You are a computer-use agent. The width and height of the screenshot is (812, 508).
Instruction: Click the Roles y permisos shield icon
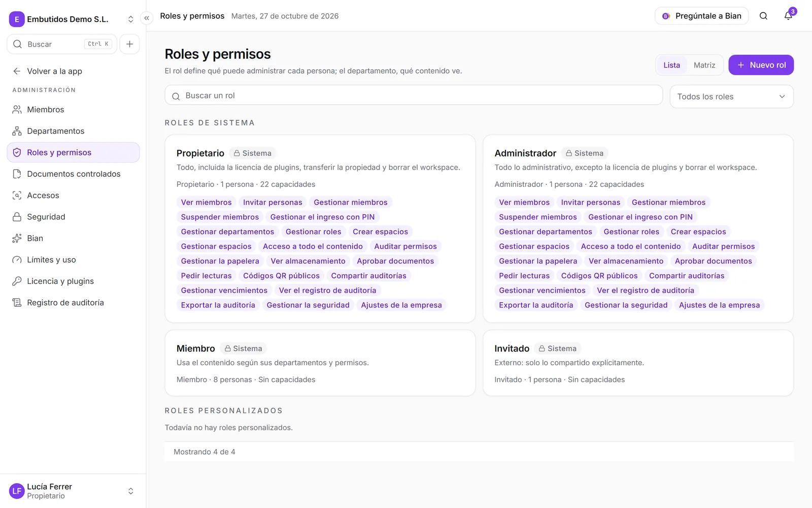tap(17, 152)
